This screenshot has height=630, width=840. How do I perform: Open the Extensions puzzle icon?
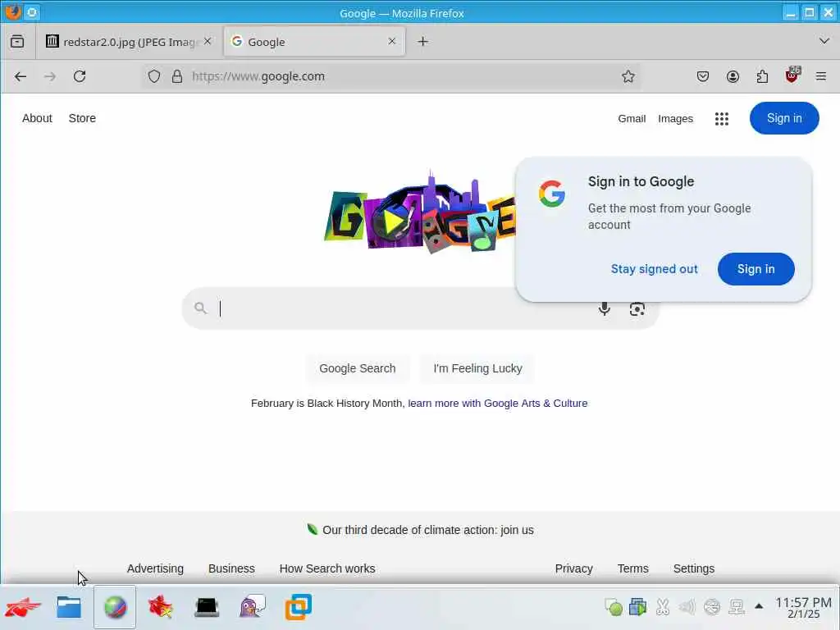coord(762,76)
